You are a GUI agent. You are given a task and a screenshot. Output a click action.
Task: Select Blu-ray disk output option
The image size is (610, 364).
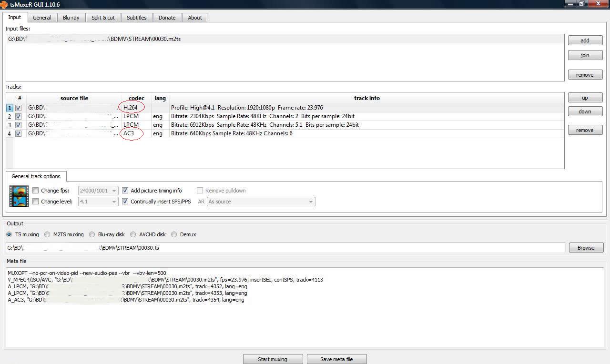92,234
